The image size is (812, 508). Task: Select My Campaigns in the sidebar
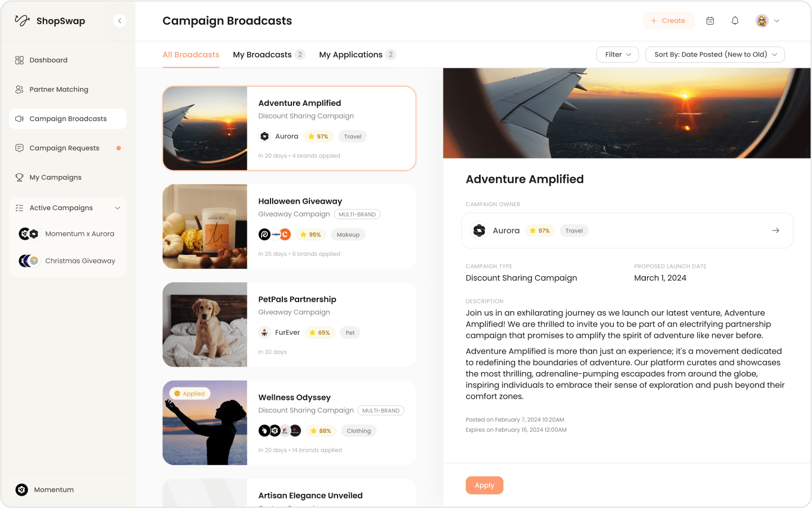coord(54,177)
